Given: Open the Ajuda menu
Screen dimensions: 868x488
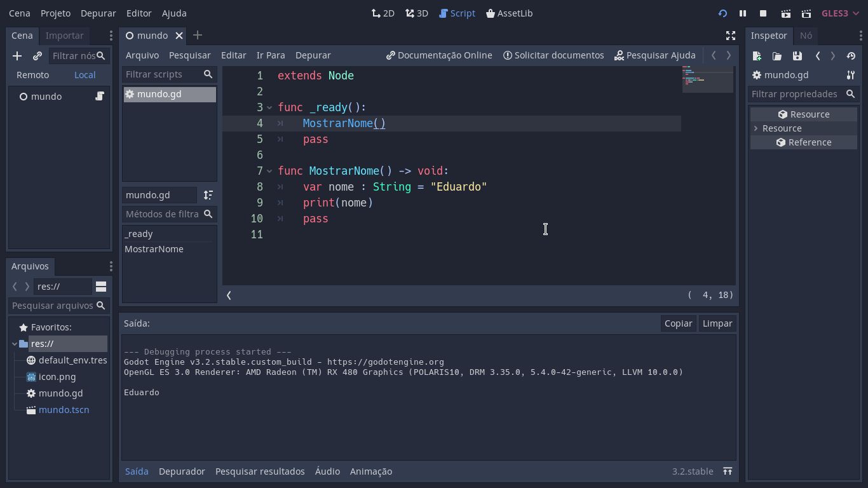Looking at the screenshot, I should tap(174, 13).
